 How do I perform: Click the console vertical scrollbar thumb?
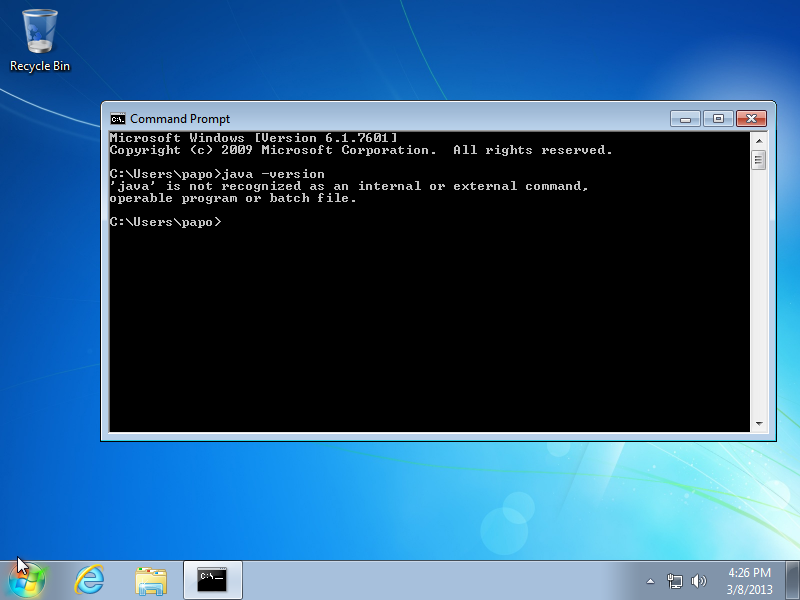click(x=759, y=160)
